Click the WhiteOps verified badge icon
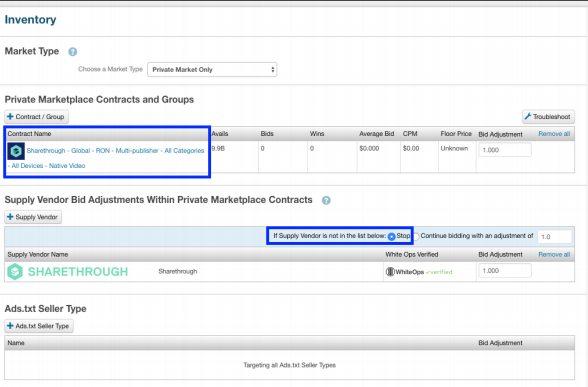This screenshot has width=588, height=387. (419, 272)
